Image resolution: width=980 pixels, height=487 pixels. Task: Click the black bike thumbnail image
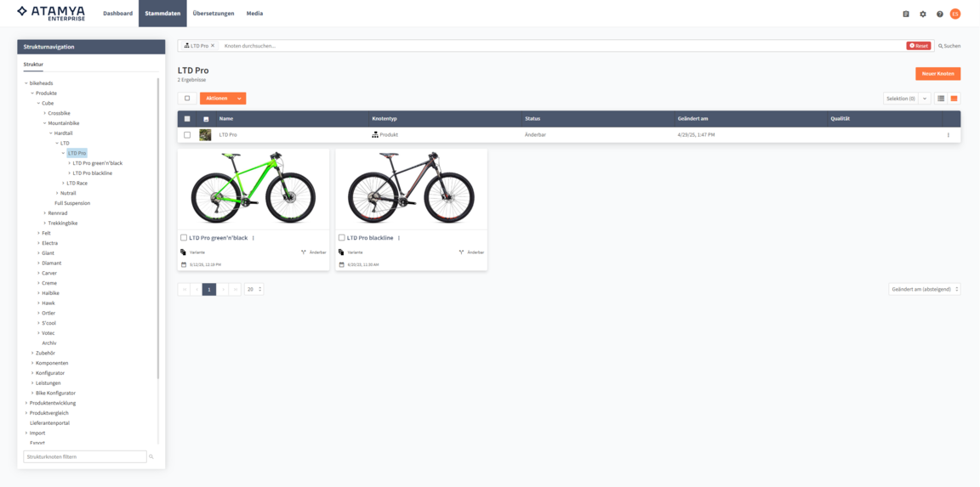(x=411, y=189)
